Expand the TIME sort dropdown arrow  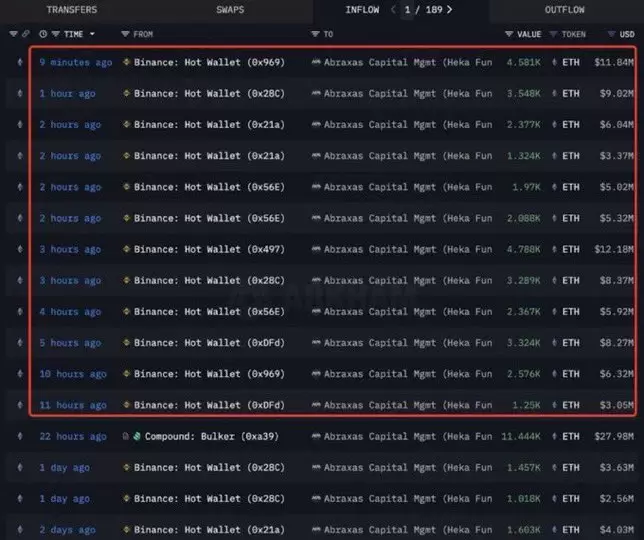[x=92, y=34]
